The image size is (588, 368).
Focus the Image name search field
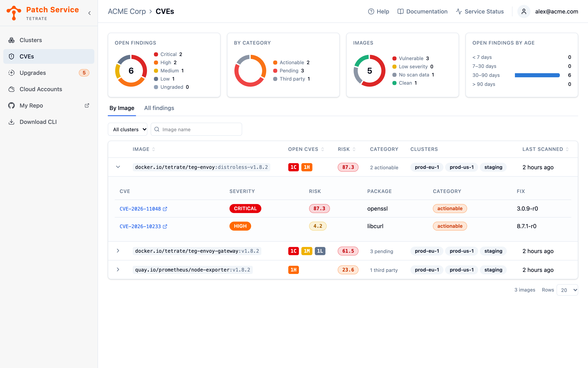[196, 129]
